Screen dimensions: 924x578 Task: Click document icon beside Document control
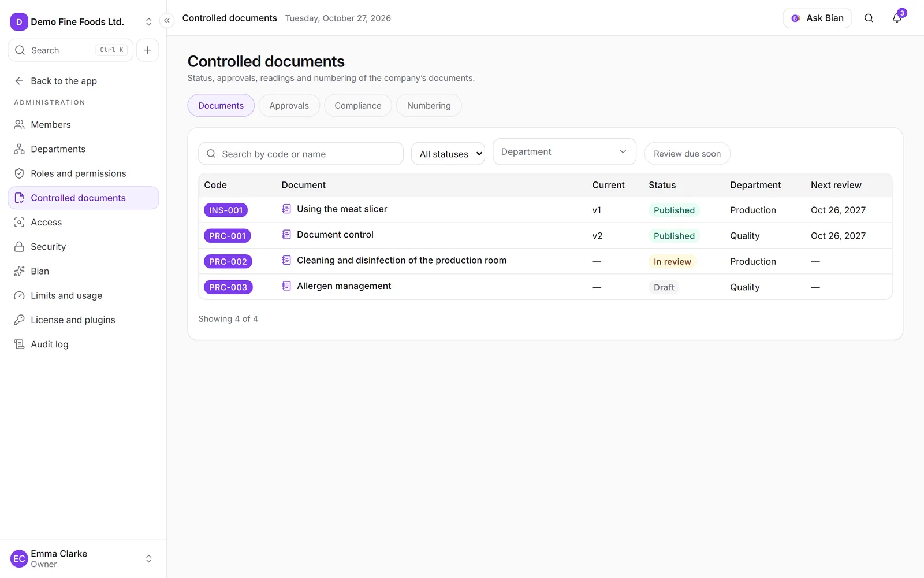click(286, 235)
